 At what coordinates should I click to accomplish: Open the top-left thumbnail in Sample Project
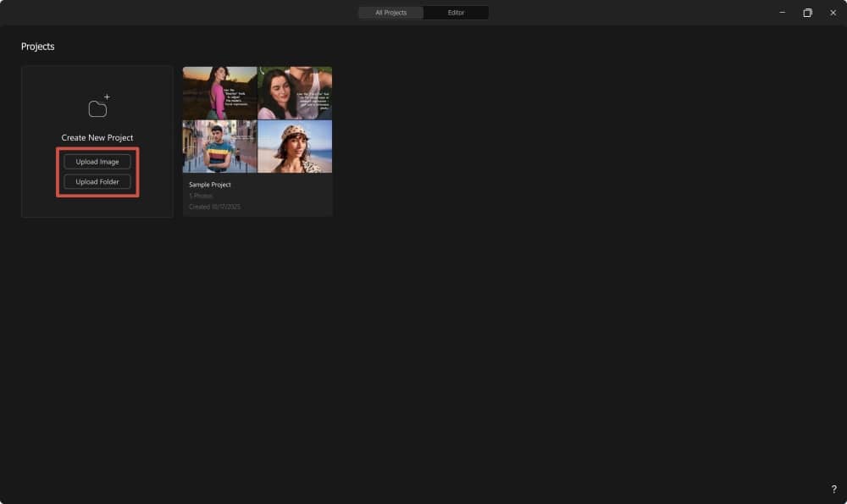[x=219, y=91]
